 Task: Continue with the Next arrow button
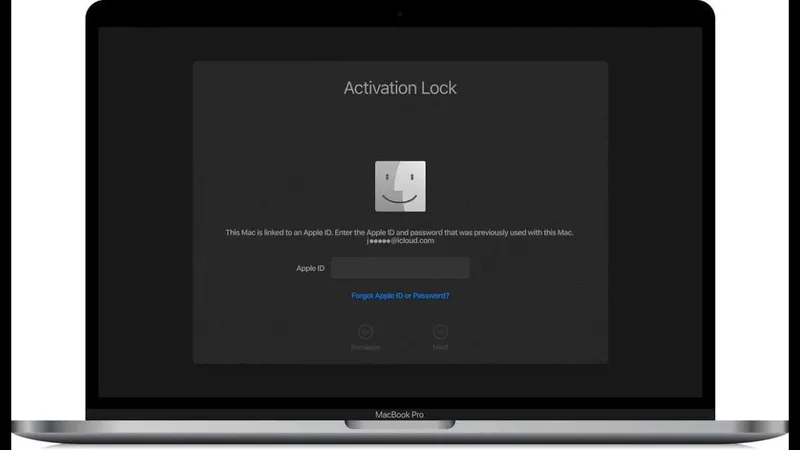[x=440, y=332]
